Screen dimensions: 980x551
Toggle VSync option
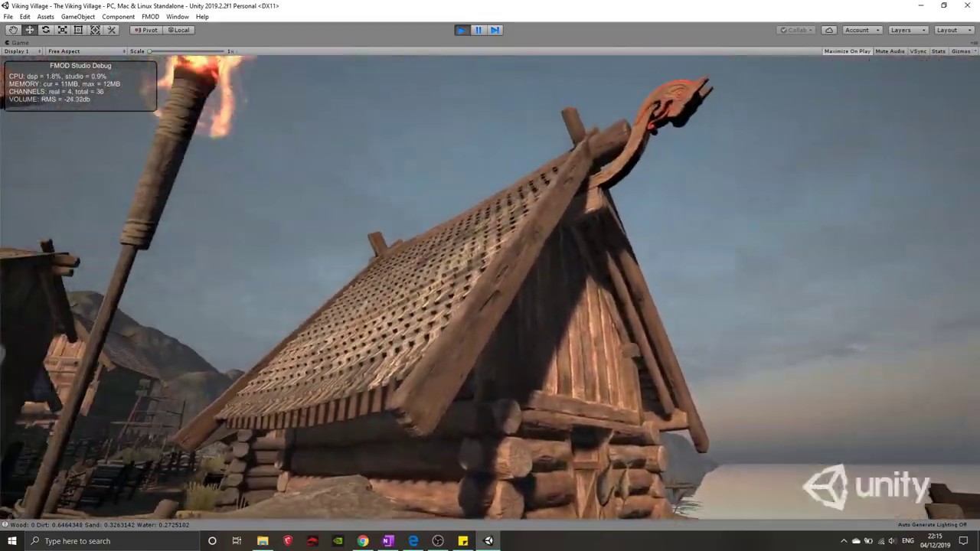point(918,51)
